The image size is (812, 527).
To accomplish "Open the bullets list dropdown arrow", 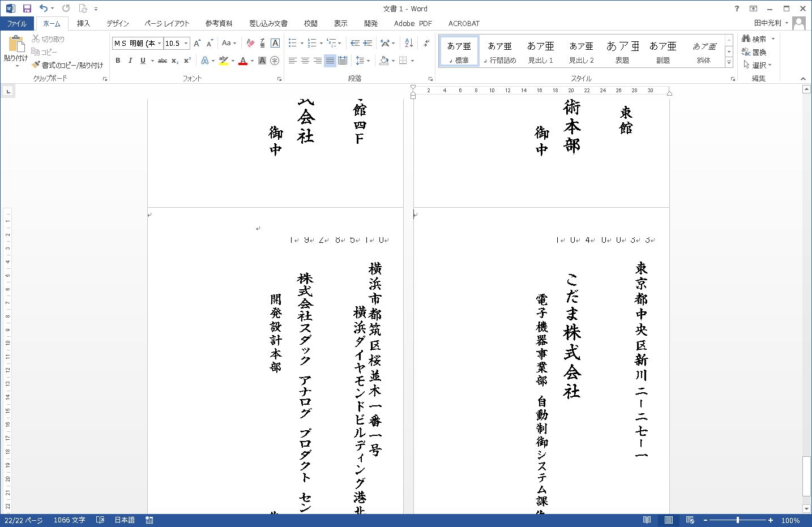I will click(x=302, y=43).
